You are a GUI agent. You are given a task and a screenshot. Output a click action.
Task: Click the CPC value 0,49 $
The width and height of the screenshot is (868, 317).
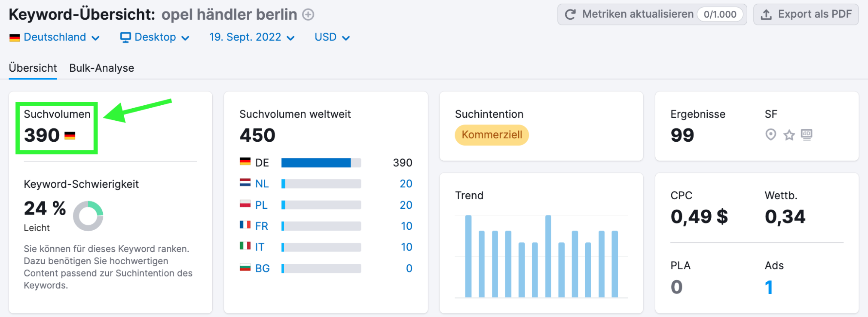point(699,216)
